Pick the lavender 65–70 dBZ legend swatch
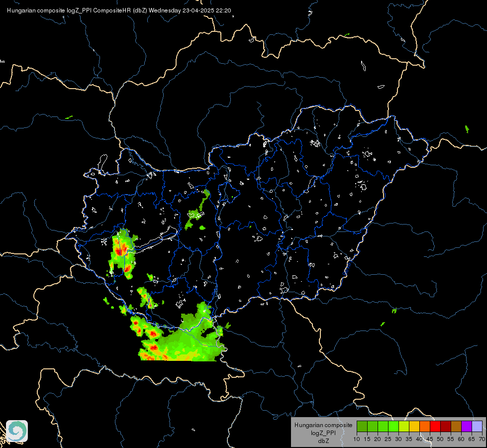The image size is (487, 448). point(477,426)
